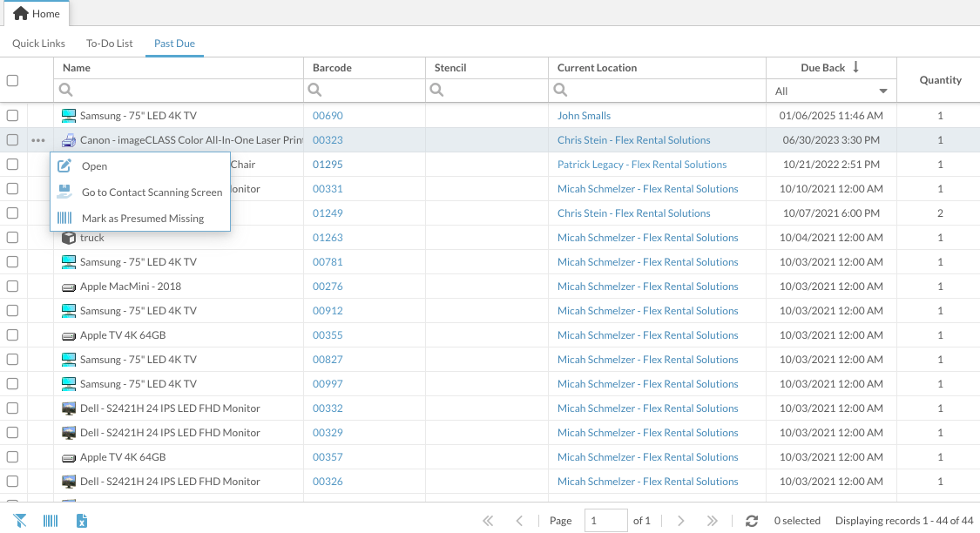980x533 pixels.
Task: Click due date 01/06/2025 11:46 AM
Action: tap(831, 116)
